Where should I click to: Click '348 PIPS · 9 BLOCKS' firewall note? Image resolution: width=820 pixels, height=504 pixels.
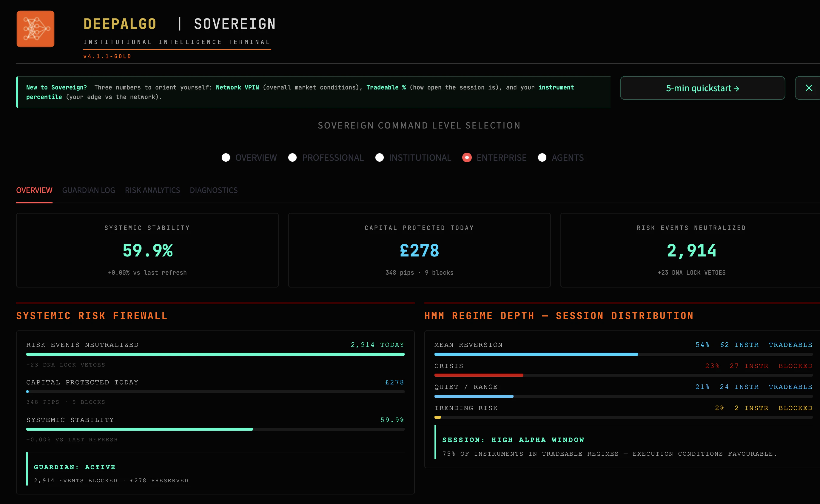tap(66, 402)
